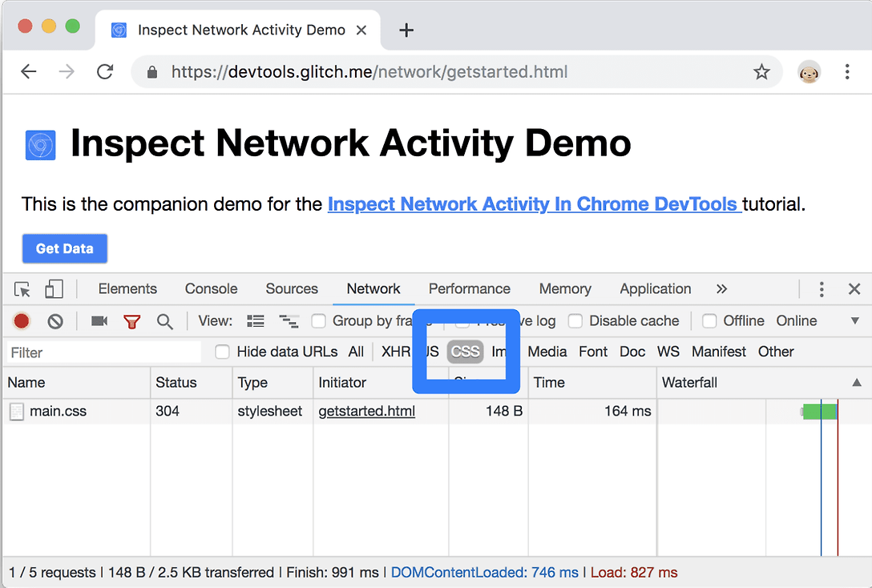Open the Memory tab
The image size is (872, 588).
(x=565, y=289)
